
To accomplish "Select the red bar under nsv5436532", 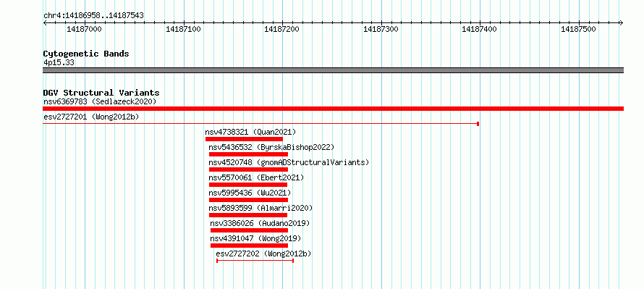I will 248,154.
